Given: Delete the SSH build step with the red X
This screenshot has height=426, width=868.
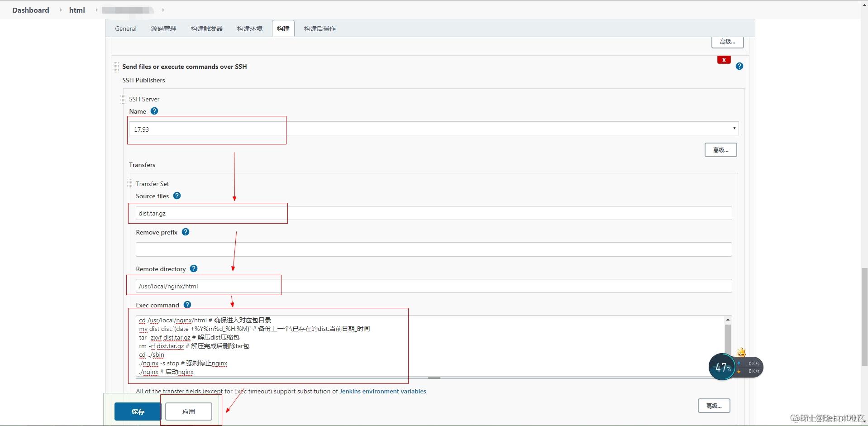Looking at the screenshot, I should click(724, 60).
